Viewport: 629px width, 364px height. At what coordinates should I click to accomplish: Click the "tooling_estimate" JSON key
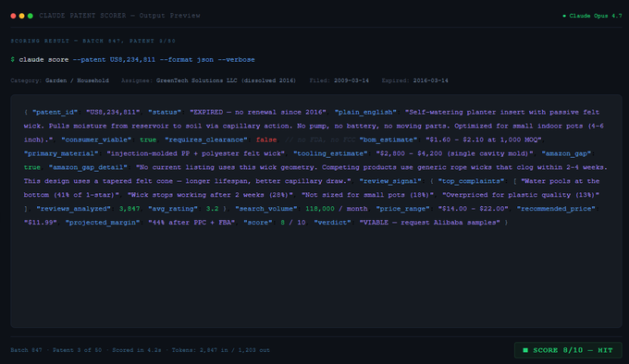tap(330, 153)
